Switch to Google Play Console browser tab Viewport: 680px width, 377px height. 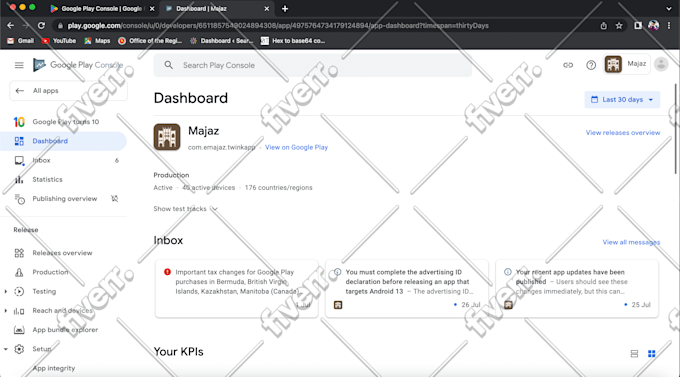(101, 9)
